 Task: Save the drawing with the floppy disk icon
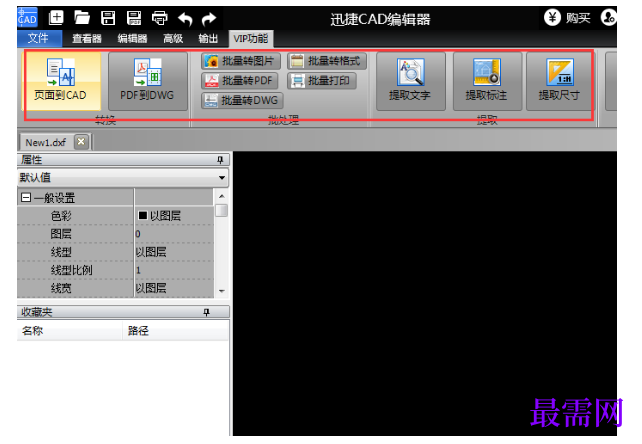[108, 18]
